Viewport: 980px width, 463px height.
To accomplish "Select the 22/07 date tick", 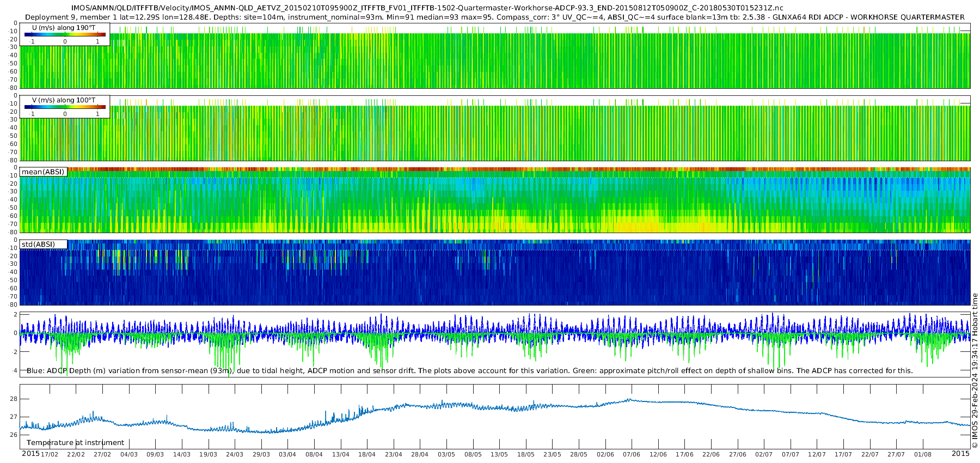I will point(869,454).
